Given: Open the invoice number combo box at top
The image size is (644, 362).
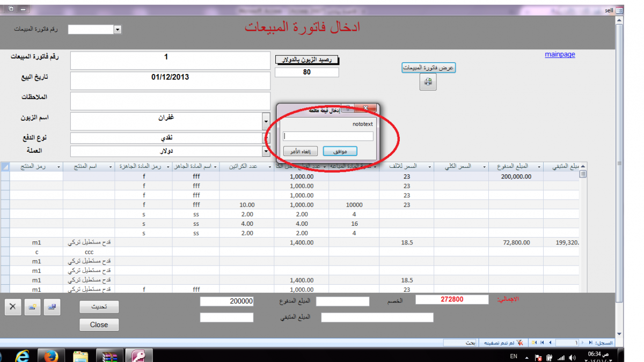Looking at the screenshot, I should pos(118,29).
